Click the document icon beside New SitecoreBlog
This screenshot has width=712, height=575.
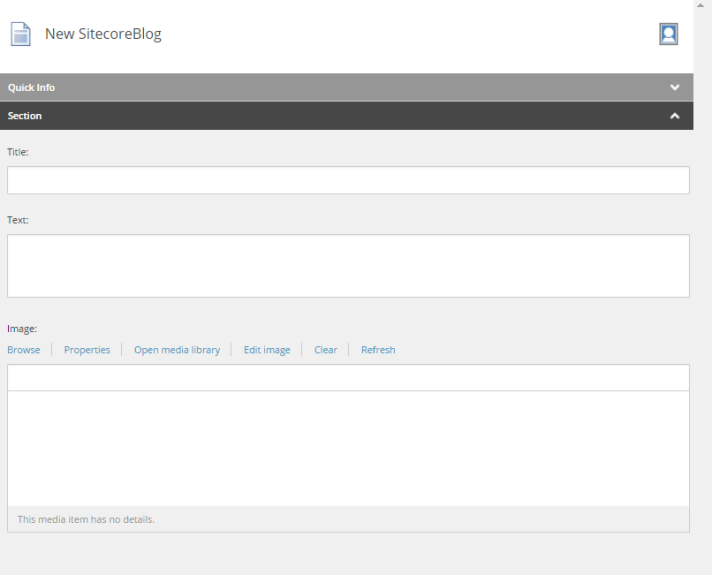click(20, 34)
